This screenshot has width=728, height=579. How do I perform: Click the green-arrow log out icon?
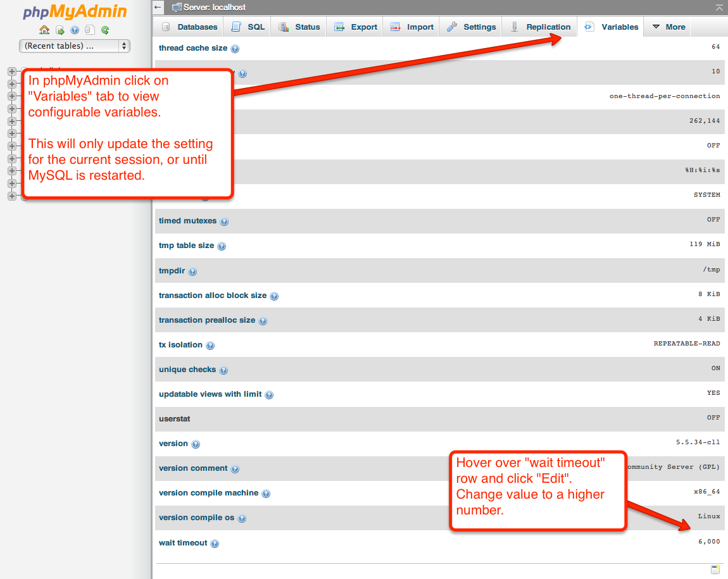60,30
